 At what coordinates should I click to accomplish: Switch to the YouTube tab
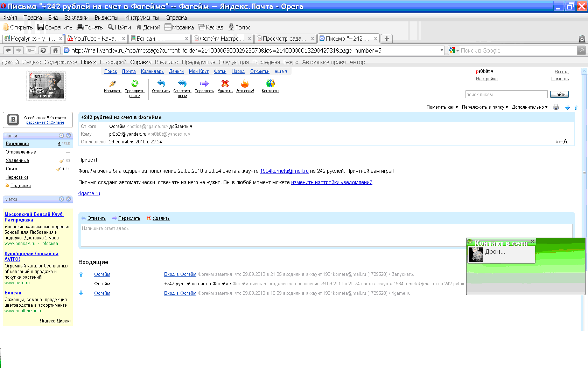(x=96, y=39)
